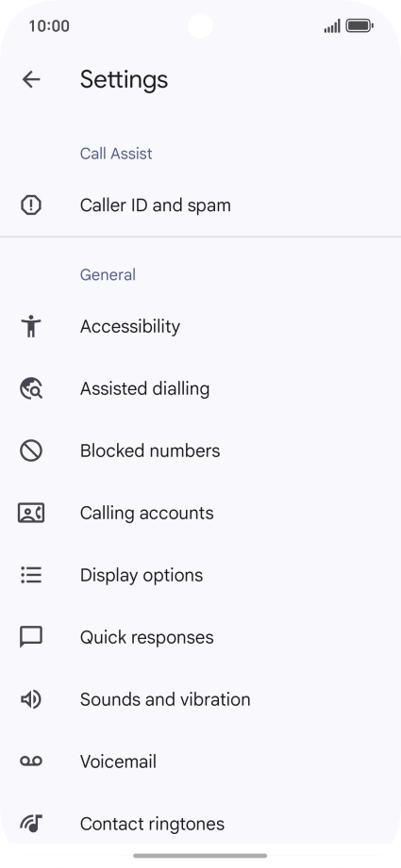Tap the Quick responses chat bubble icon
The height and width of the screenshot is (868, 401).
tap(31, 637)
